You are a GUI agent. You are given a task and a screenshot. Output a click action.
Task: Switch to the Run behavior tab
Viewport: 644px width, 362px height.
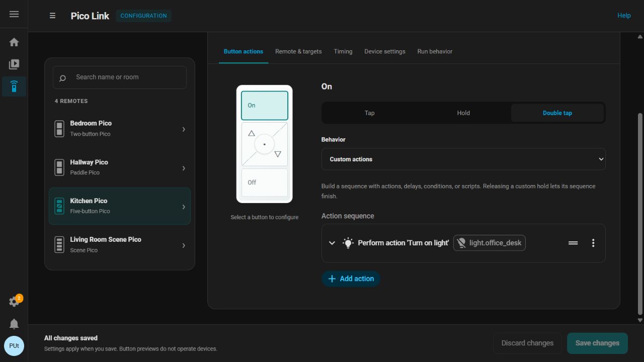(435, 51)
